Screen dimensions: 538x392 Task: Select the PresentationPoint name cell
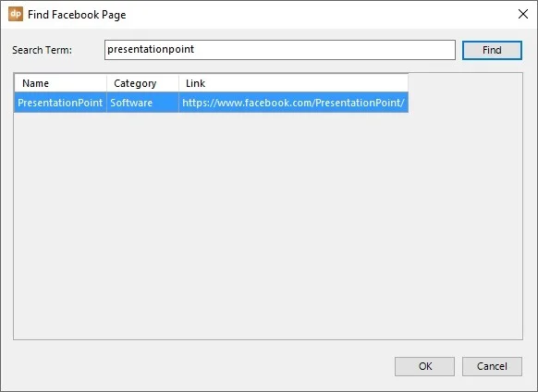coord(60,103)
